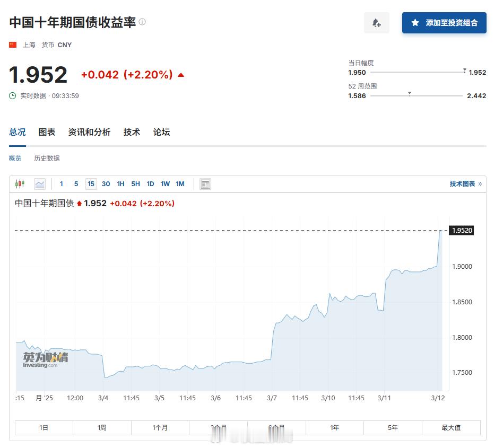The image size is (503, 448).
Task: Set chart interval to 5 minutes
Action: pyautogui.click(x=76, y=184)
